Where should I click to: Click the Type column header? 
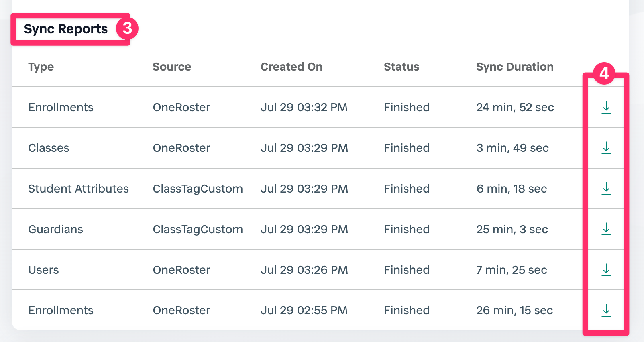pos(41,67)
